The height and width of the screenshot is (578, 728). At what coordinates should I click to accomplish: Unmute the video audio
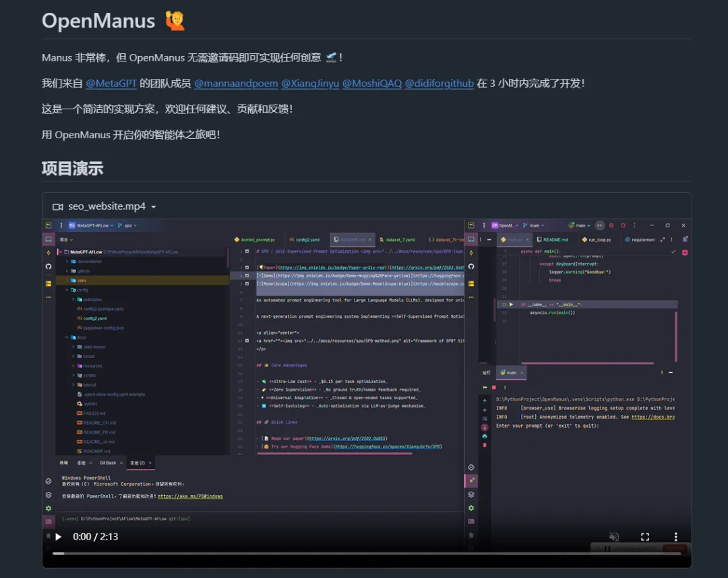click(x=614, y=537)
